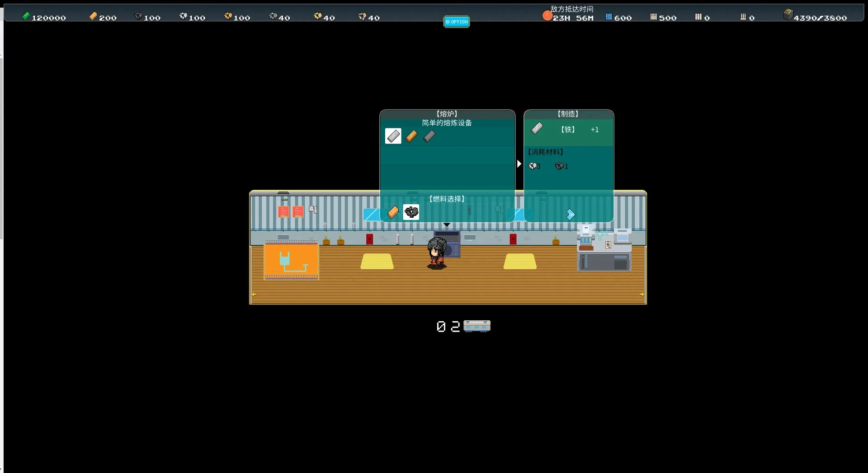Click the 【制造】 crafting panel title
868x473 pixels.
[x=568, y=114]
